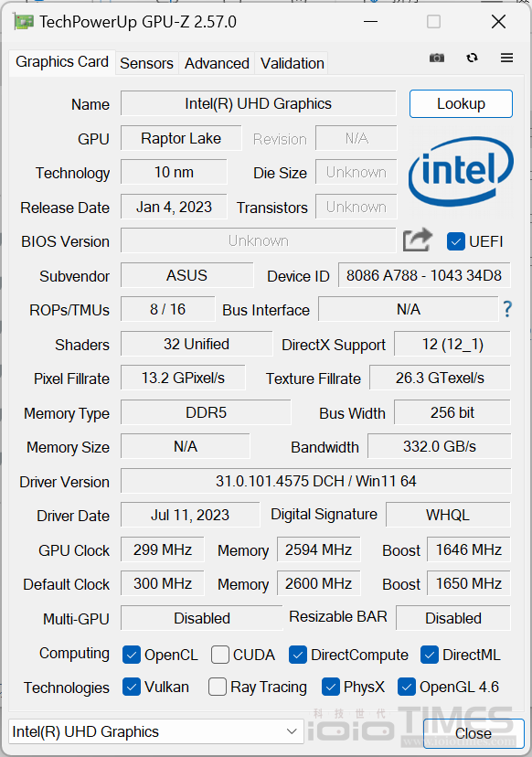Check the Ray Tracing checkbox
The width and height of the screenshot is (532, 757).
[218, 687]
